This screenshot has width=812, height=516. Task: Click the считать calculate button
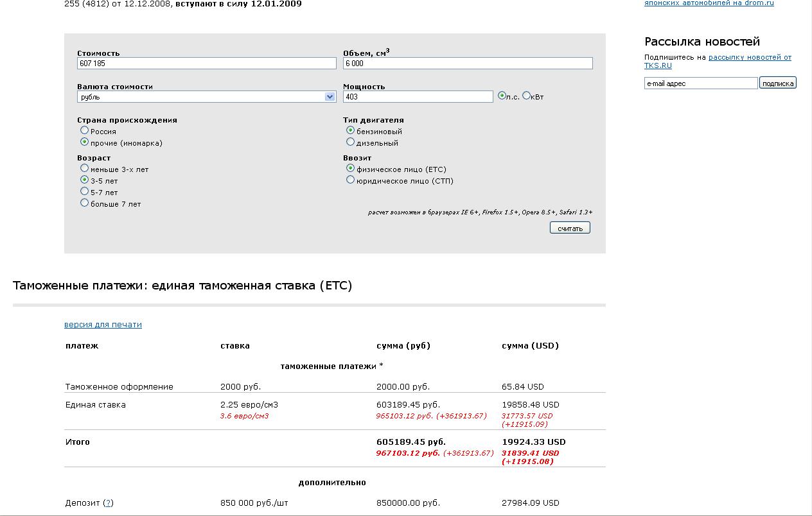click(x=570, y=228)
